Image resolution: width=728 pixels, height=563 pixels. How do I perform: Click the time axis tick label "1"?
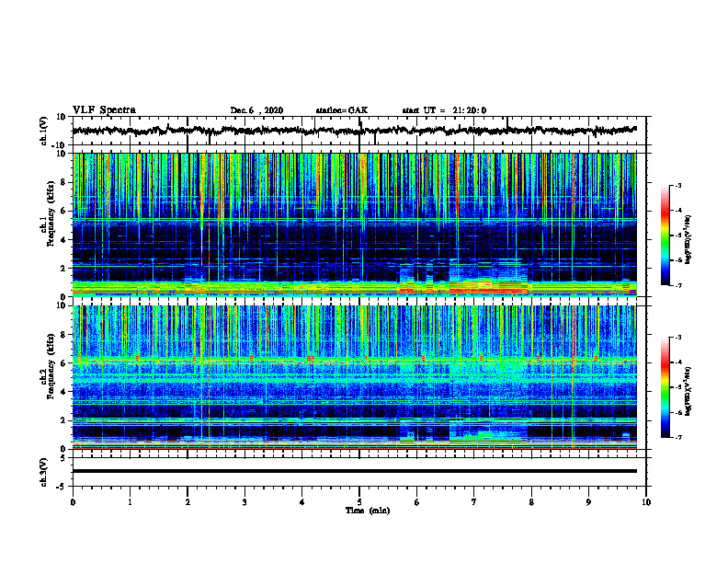click(130, 502)
